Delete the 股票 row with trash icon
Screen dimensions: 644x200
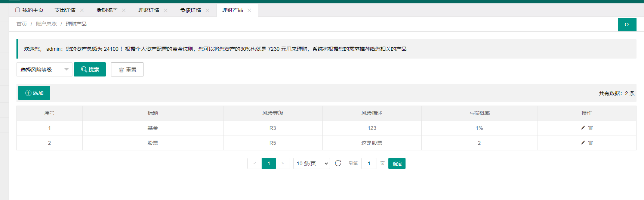point(591,143)
